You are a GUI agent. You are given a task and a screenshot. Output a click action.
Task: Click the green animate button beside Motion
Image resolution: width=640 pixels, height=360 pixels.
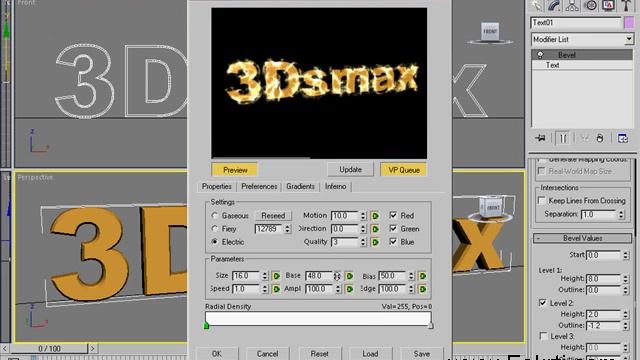click(375, 216)
